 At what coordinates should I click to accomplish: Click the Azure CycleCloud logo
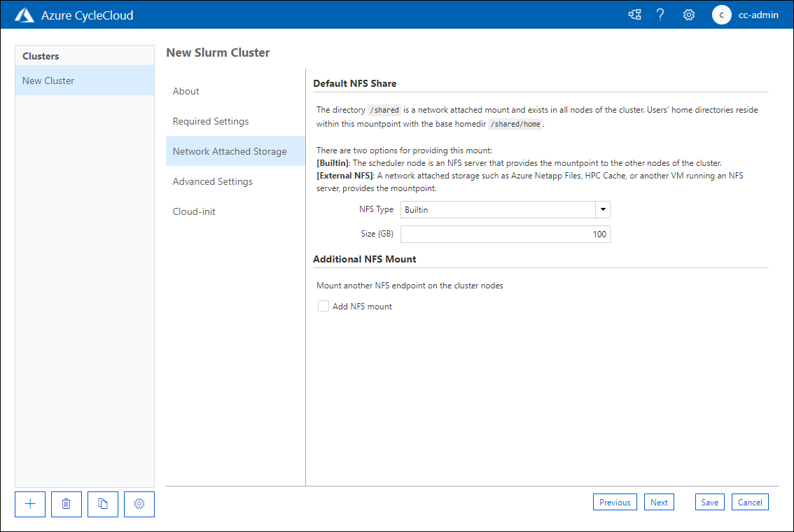26,14
